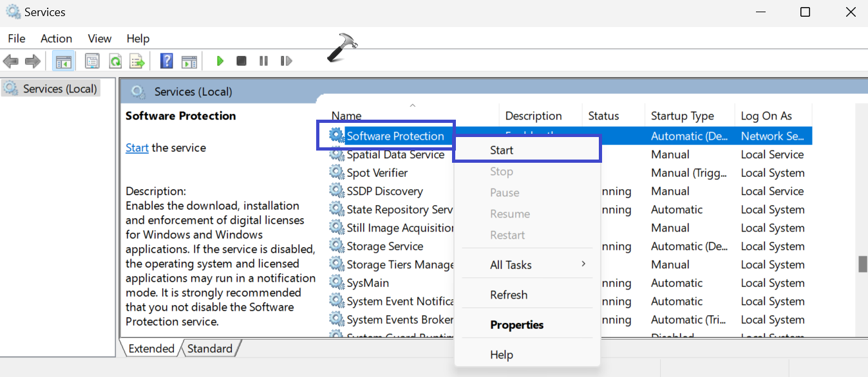Select Properties from the context menu

point(516,325)
